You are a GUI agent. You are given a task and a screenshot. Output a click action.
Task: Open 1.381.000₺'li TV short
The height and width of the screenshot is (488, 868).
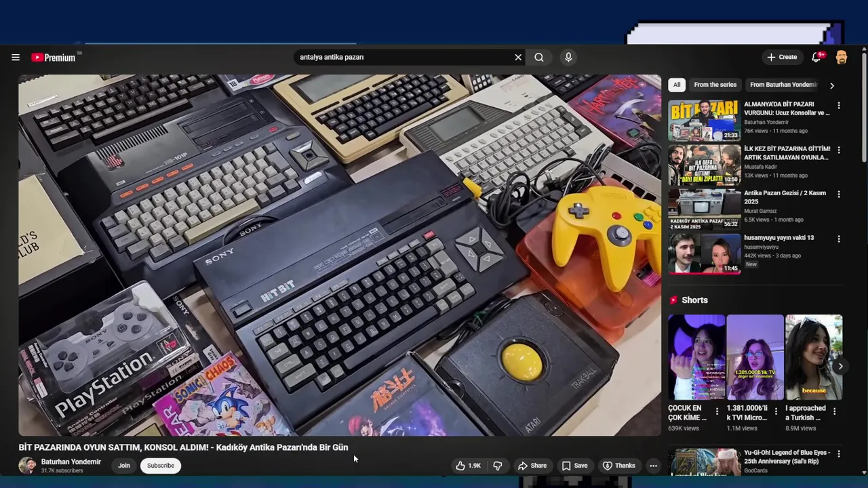pyautogui.click(x=755, y=357)
